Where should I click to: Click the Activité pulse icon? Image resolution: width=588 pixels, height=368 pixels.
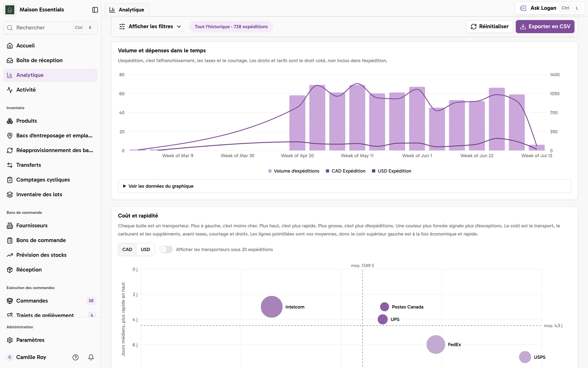(x=10, y=90)
